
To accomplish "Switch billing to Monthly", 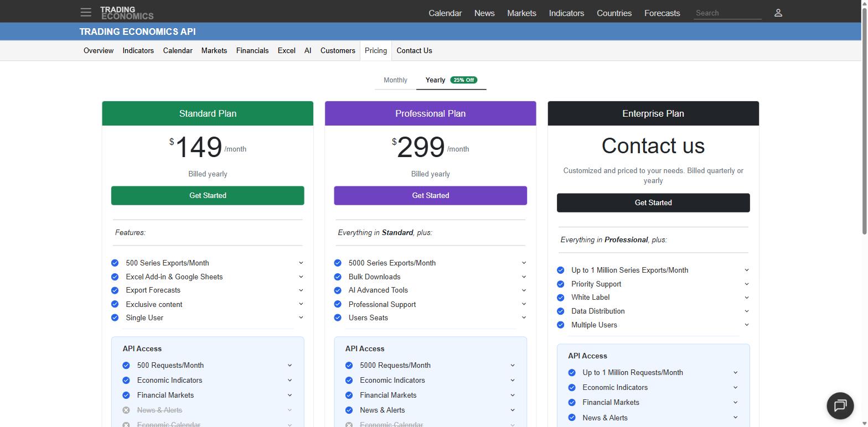I will [395, 80].
